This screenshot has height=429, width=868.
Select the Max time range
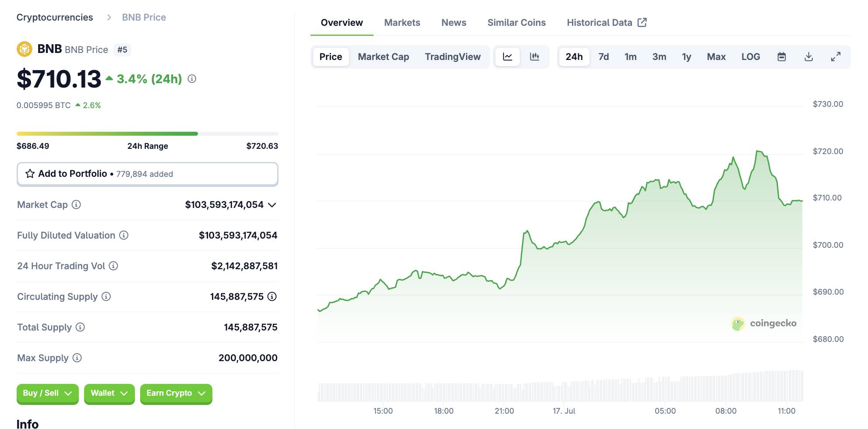coord(716,56)
